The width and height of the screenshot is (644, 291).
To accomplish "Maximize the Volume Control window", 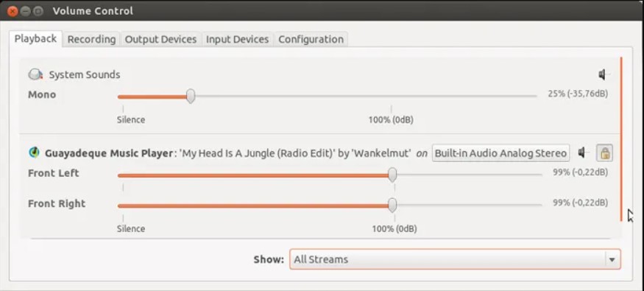I will click(x=38, y=11).
